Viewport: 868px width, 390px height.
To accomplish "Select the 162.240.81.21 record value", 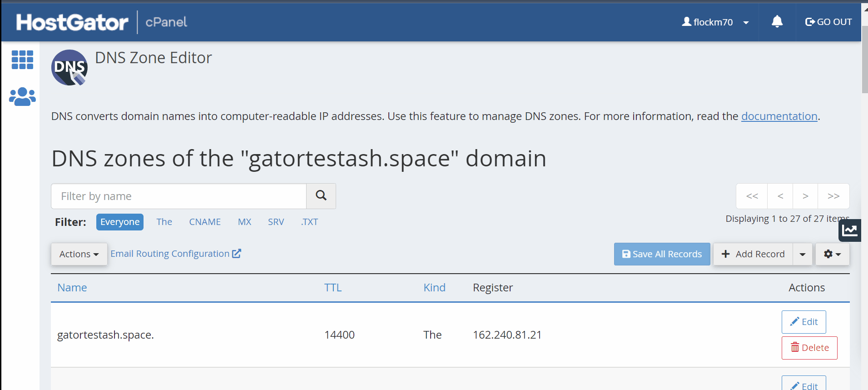I will point(507,335).
